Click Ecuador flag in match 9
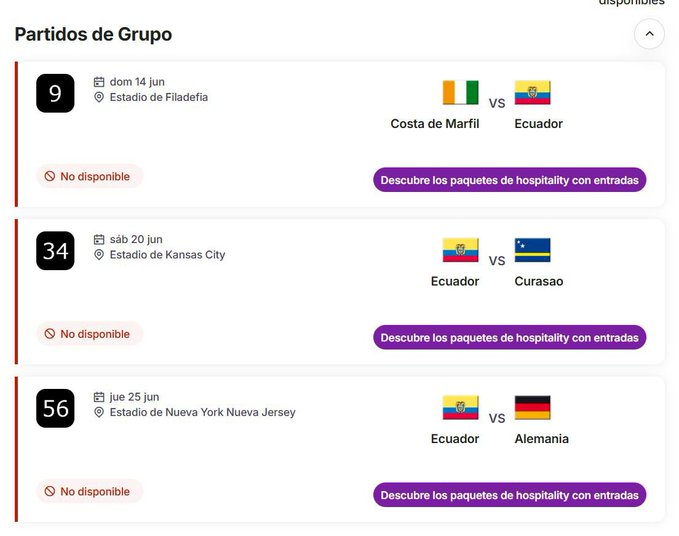Viewport: 679px width, 536px height. point(532,93)
